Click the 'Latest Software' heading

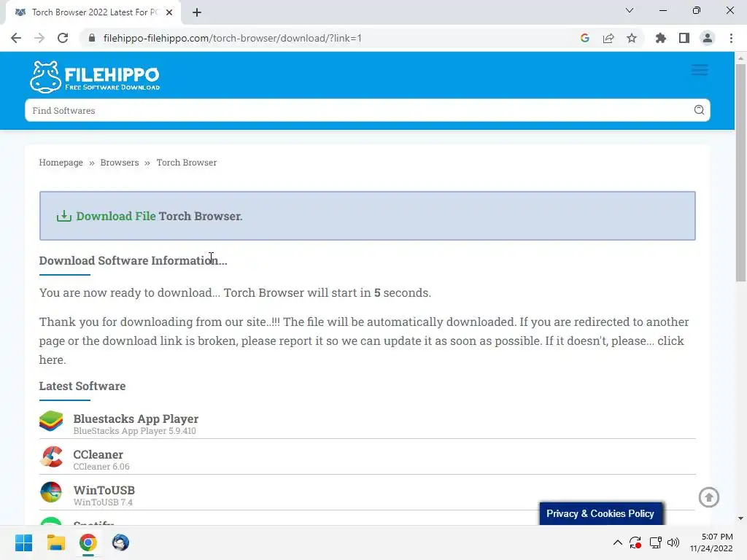coord(82,386)
